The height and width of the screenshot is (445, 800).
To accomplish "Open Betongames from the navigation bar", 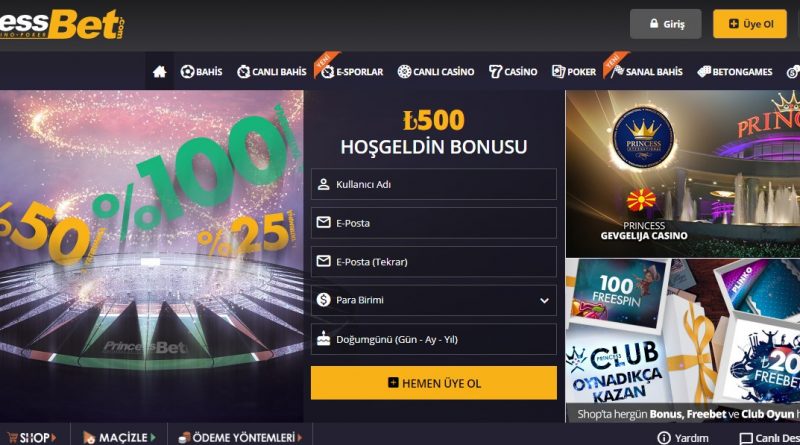I will [x=735, y=72].
